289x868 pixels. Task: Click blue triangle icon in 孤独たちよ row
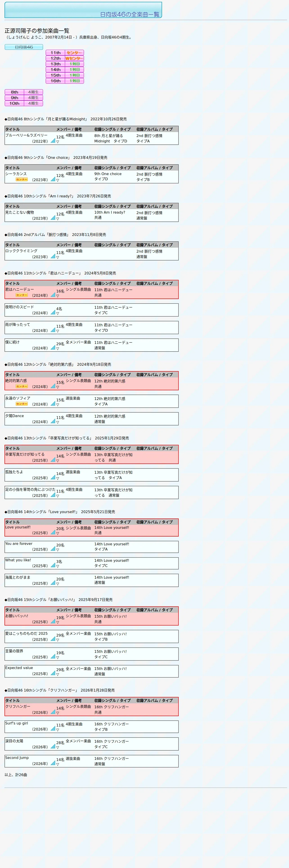pyautogui.click(x=53, y=477)
